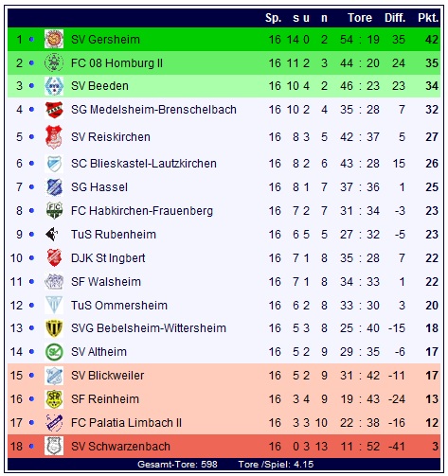Click the blue dot beside rank 4
Image resolution: width=448 pixels, height=476 pixels.
[31, 110]
